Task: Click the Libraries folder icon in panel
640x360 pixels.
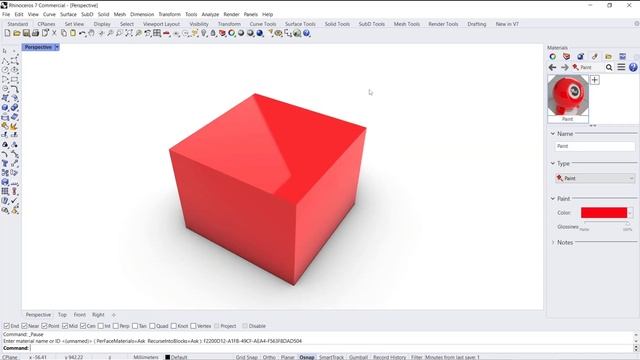Action: 608,56
